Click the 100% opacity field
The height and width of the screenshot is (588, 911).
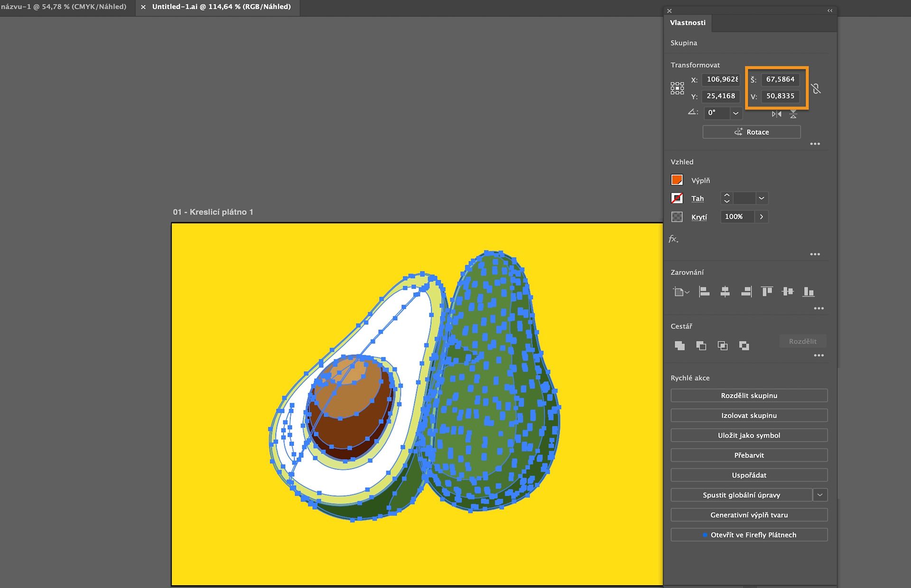[x=737, y=217]
